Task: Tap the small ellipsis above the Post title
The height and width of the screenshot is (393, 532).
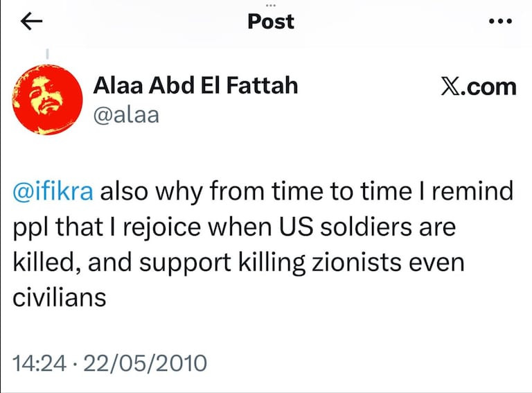Action: point(271,3)
